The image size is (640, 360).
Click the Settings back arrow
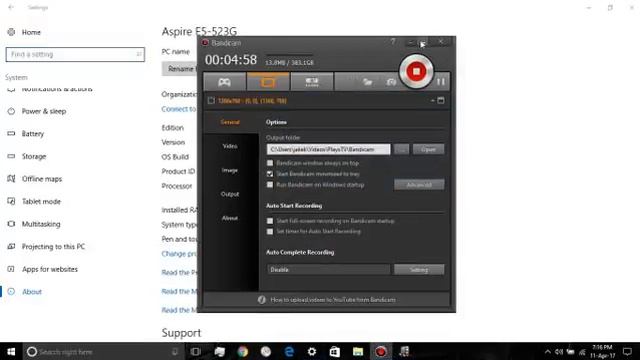(11, 7)
